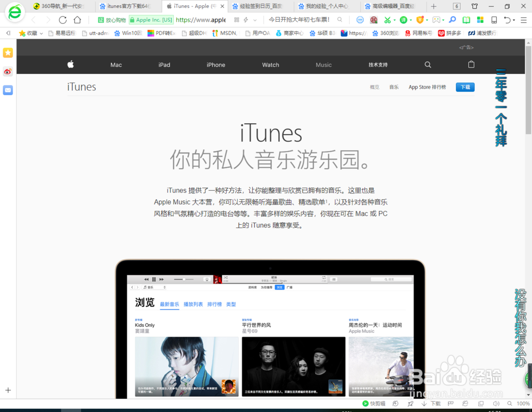Open the 音乐 link in the iTunes subnav
Image resolution: width=532 pixels, height=412 pixels.
tap(394, 87)
